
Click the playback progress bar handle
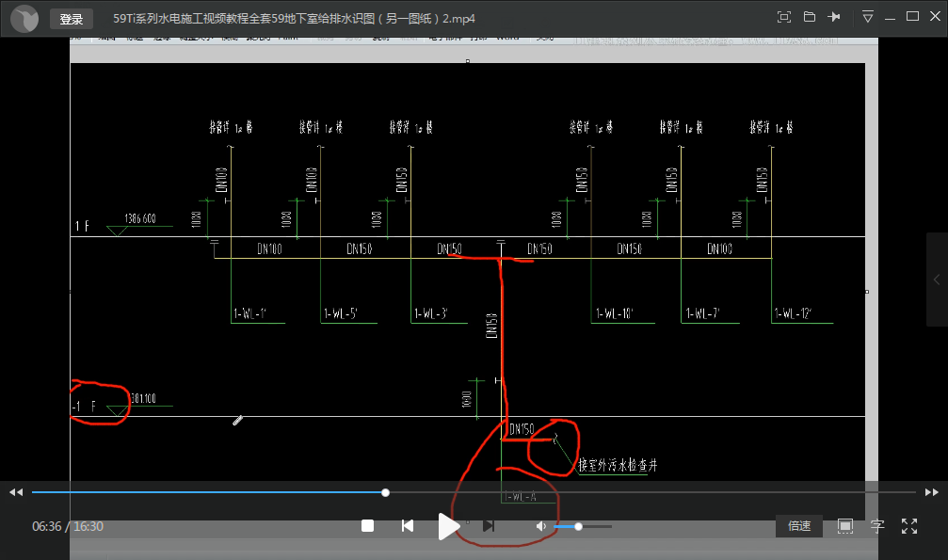click(x=385, y=492)
